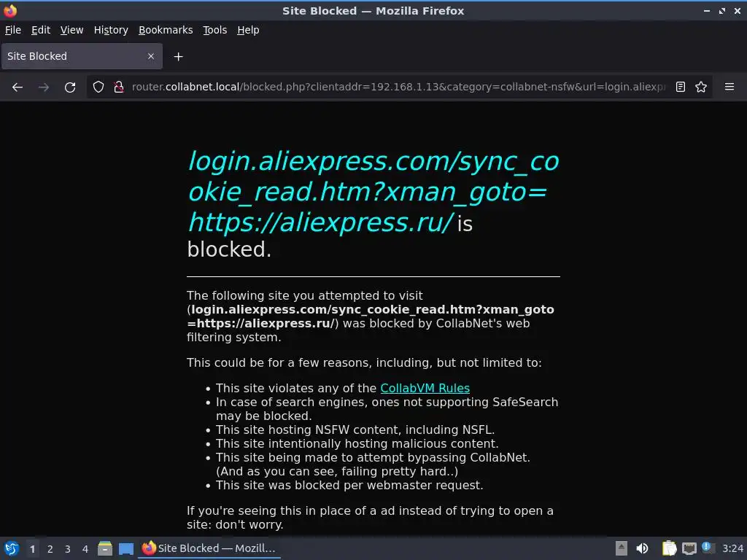This screenshot has height=560, width=747.
Task: Open the update notification tray icon
Action: (x=708, y=548)
